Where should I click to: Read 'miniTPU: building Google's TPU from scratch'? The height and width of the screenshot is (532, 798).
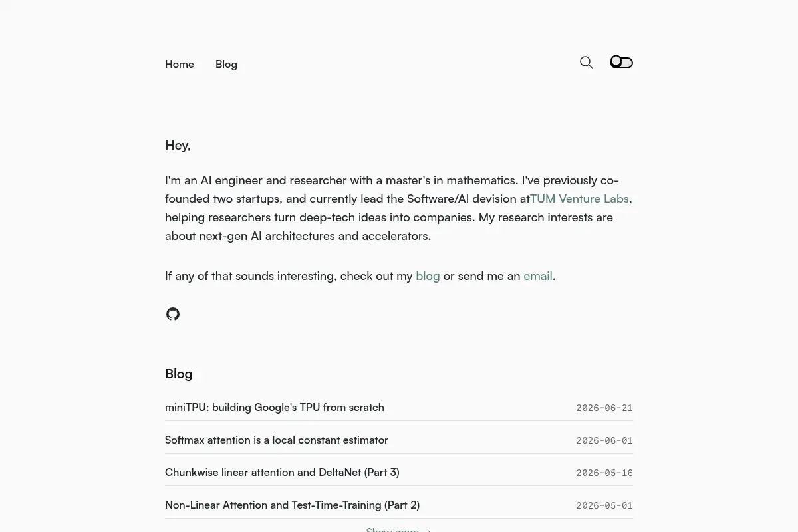point(275,407)
